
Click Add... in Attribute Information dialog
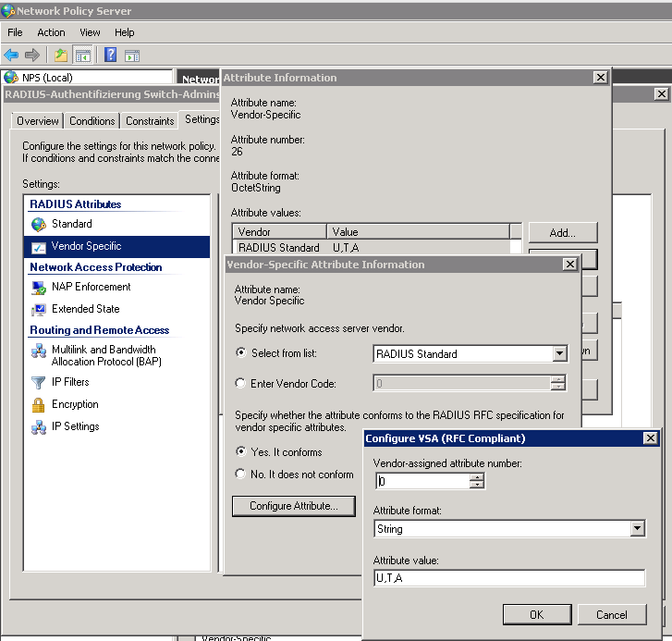point(563,232)
